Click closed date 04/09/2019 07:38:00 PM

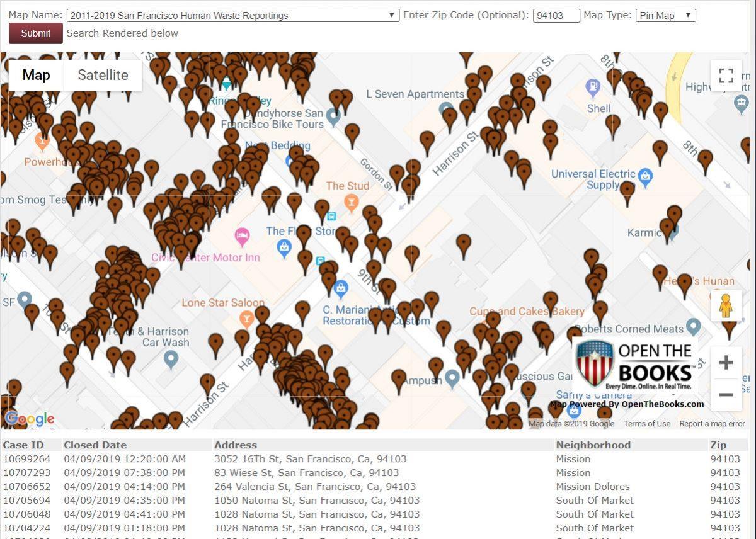tap(125, 473)
